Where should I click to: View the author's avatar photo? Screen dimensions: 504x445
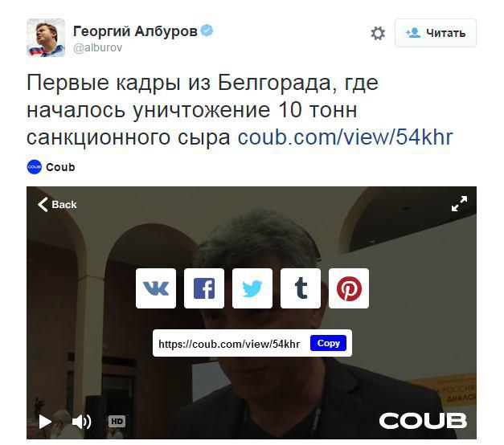[x=46, y=38]
